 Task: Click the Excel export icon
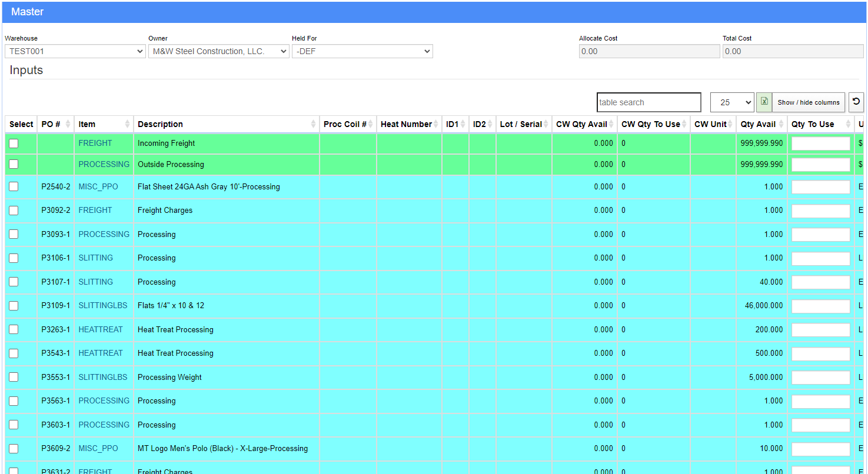click(x=763, y=102)
